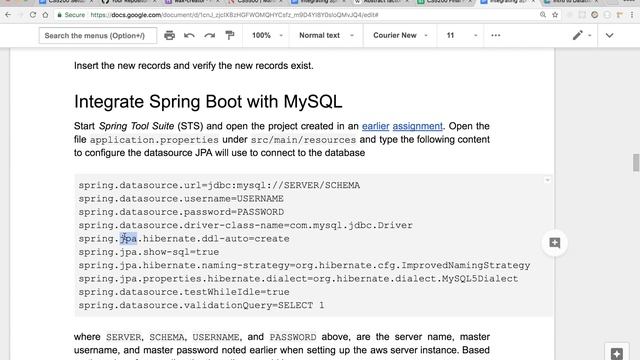Click the text 'application.properties'
This screenshot has height=360, width=640.
coord(154,140)
